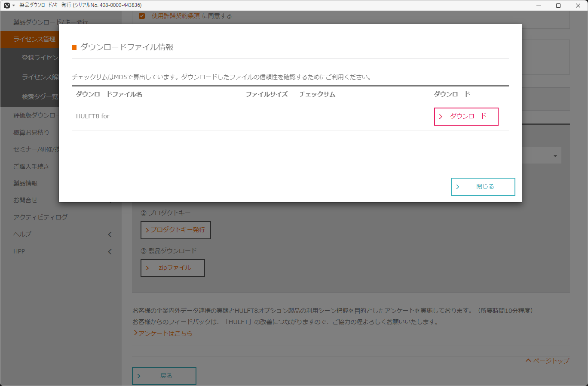Close the browser window
Image resolution: width=588 pixels, height=386 pixels.
pos(578,6)
